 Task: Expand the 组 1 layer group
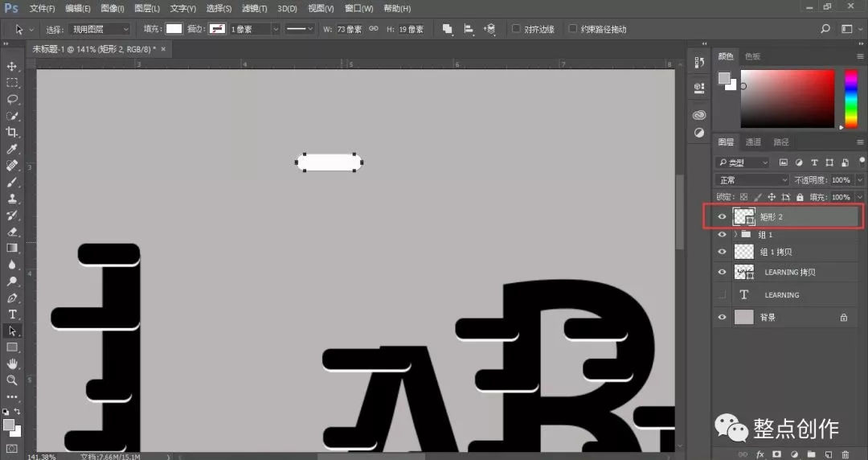[x=735, y=235]
